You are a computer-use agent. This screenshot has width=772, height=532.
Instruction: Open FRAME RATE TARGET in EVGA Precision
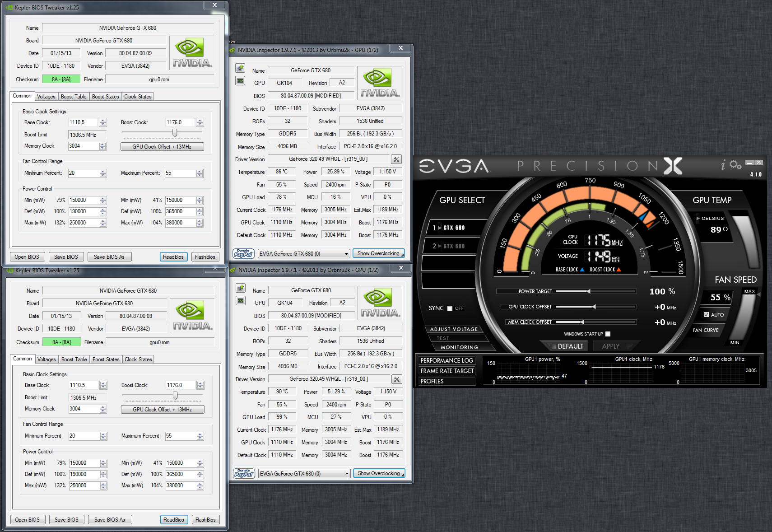(x=446, y=371)
